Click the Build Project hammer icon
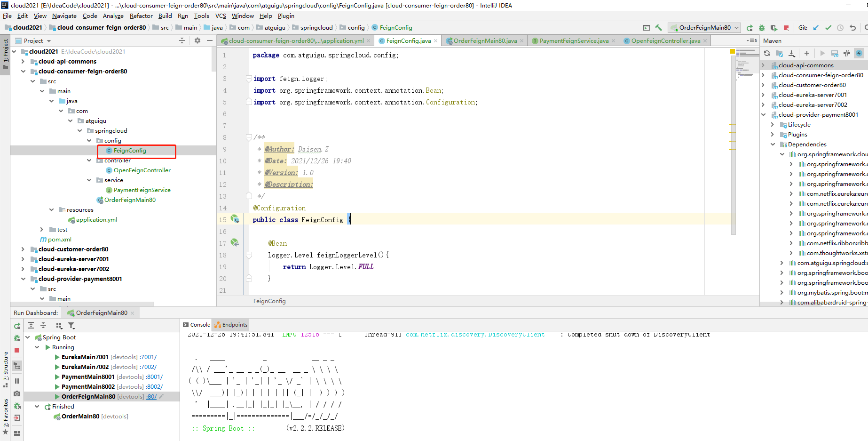 [658, 28]
